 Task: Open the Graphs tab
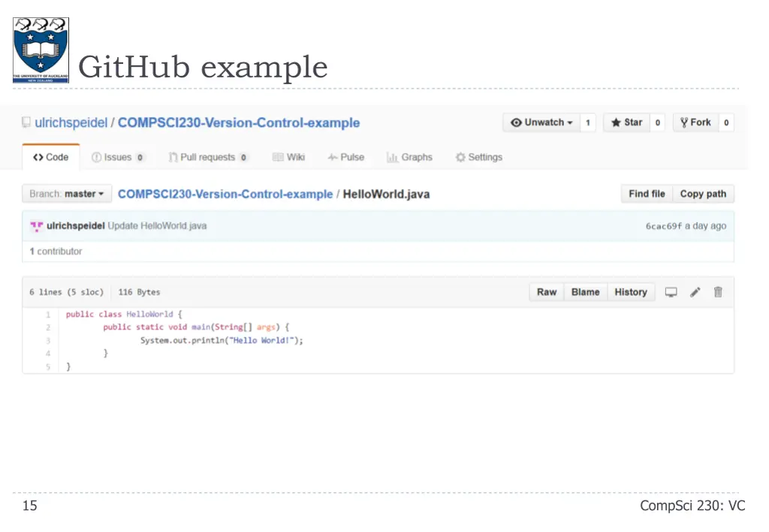click(x=409, y=158)
